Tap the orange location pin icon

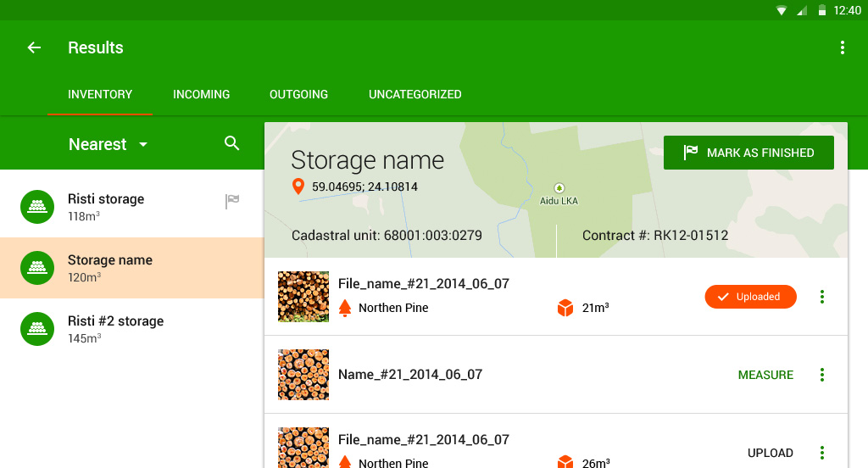(x=298, y=187)
